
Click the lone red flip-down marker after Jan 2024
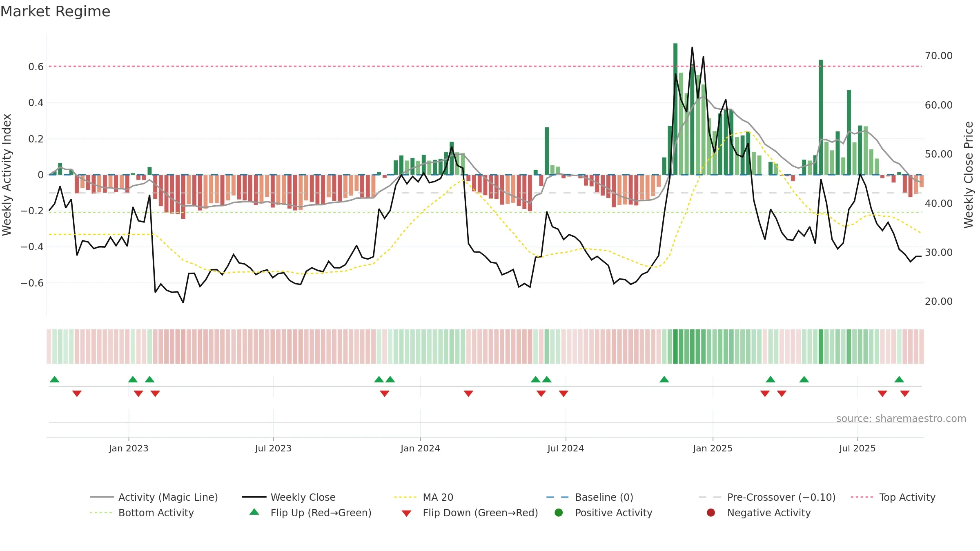tap(468, 393)
